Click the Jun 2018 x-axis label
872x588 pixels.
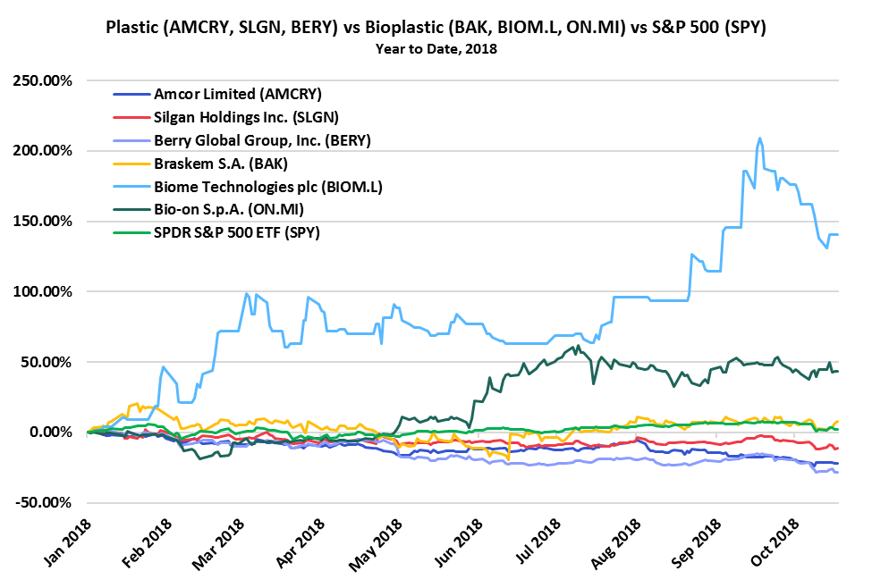pos(458,543)
